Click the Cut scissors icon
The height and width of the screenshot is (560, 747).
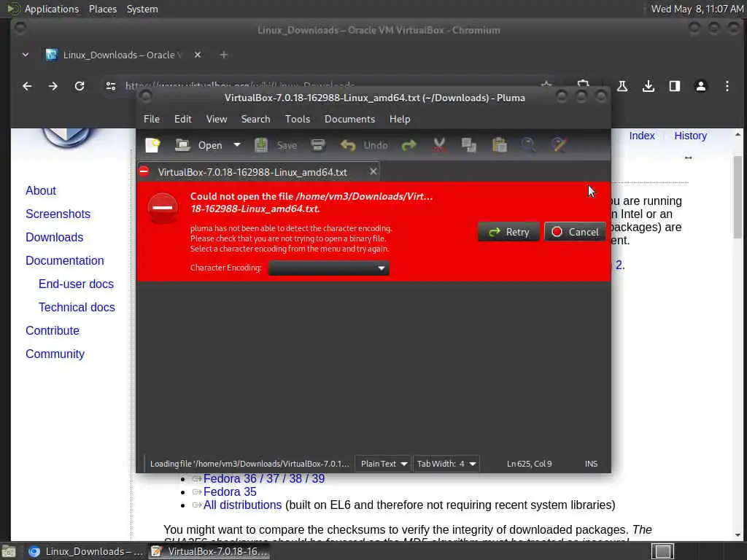click(x=439, y=145)
